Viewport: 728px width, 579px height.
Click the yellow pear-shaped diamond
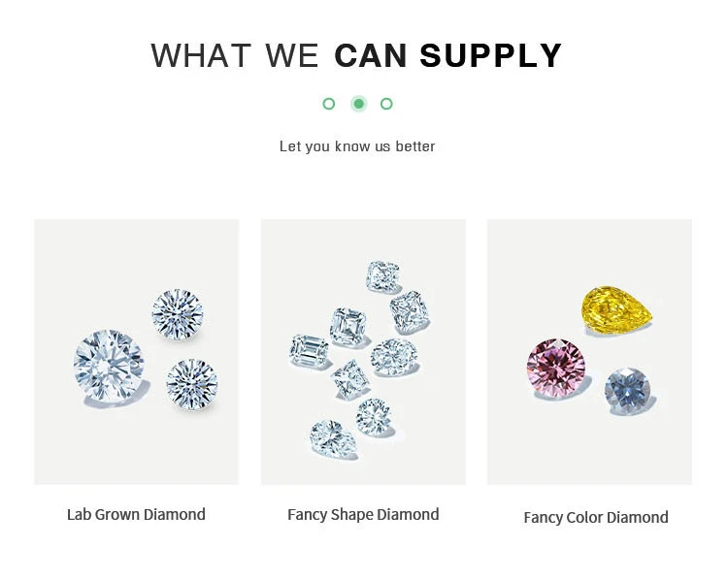(616, 307)
